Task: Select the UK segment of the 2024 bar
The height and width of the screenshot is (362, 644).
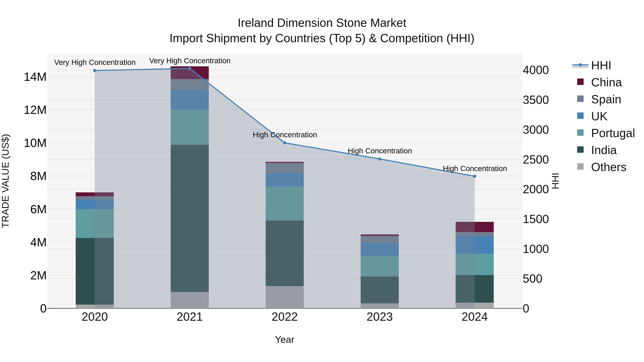Action: [474, 245]
